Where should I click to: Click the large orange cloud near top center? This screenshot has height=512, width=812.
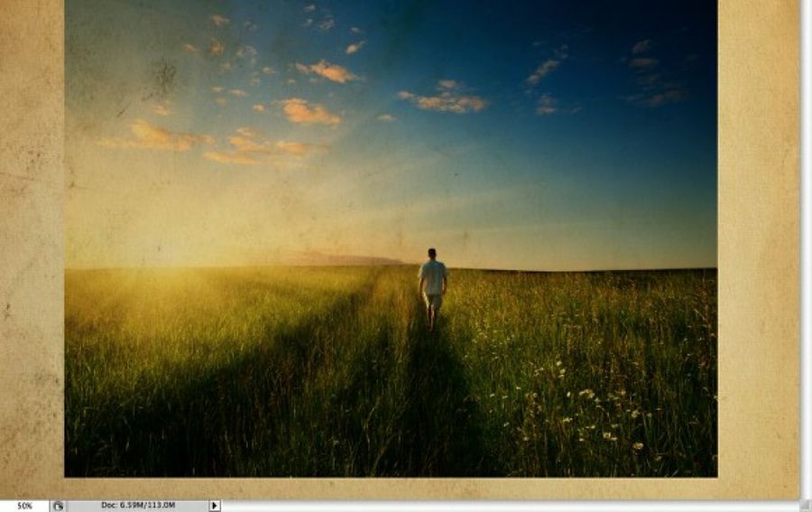click(309, 112)
